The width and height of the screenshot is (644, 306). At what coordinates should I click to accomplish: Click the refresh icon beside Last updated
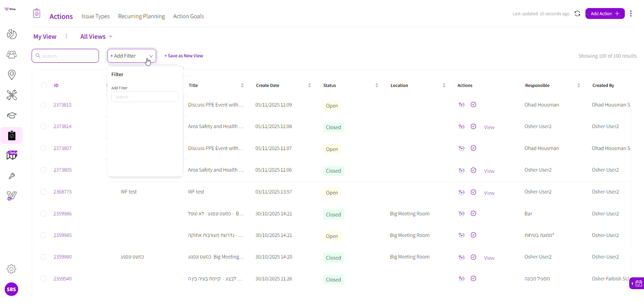point(577,13)
